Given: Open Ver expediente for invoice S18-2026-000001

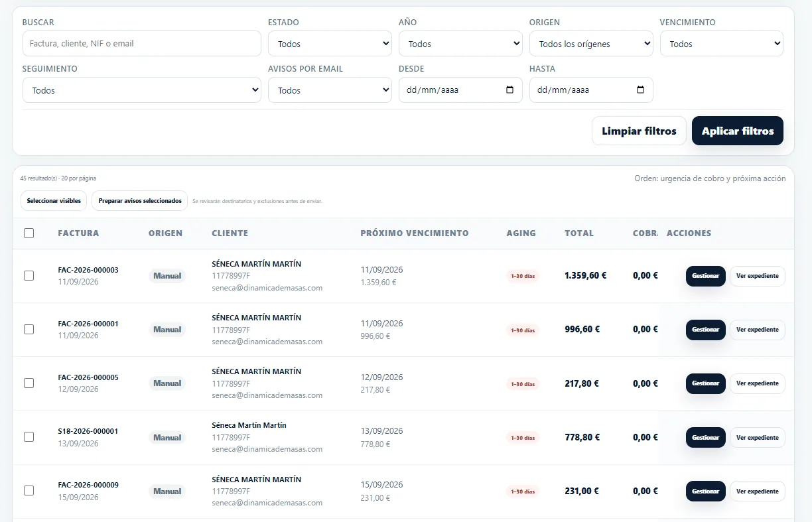Looking at the screenshot, I should coord(758,438).
